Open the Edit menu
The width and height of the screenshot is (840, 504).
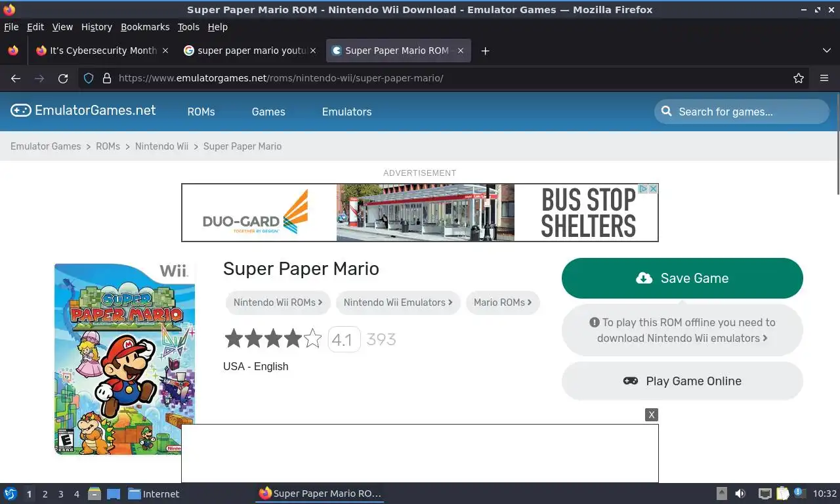pyautogui.click(x=35, y=27)
